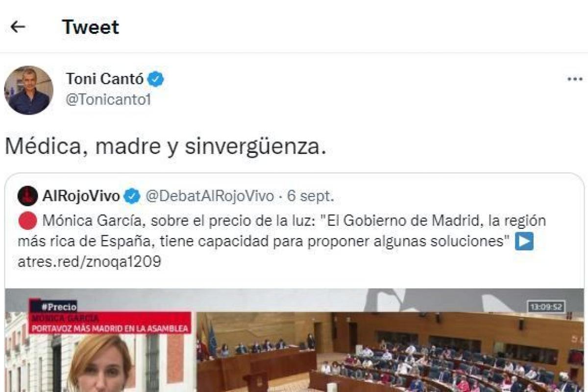
Task: Click the Tweet header title
Action: 91,27
